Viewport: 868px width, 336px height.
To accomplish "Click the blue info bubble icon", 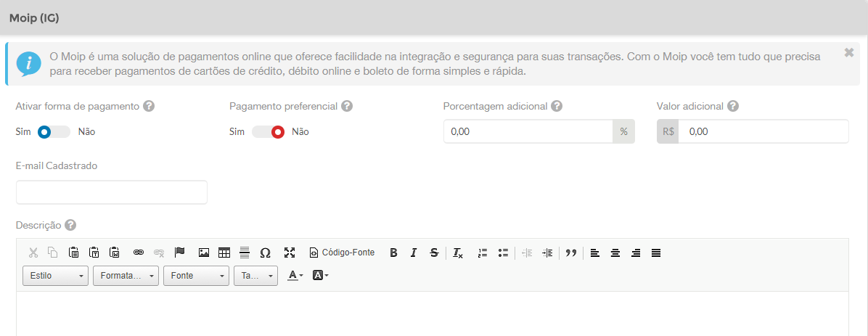I will click(x=28, y=64).
